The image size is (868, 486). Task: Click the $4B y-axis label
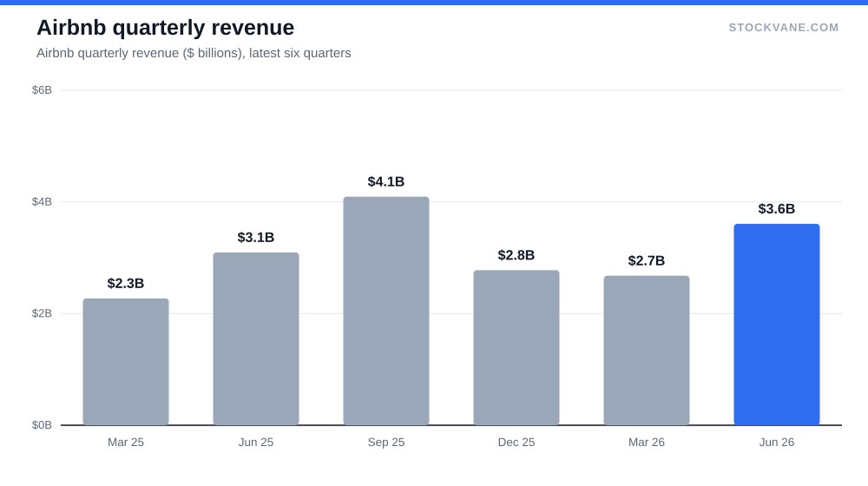click(42, 202)
